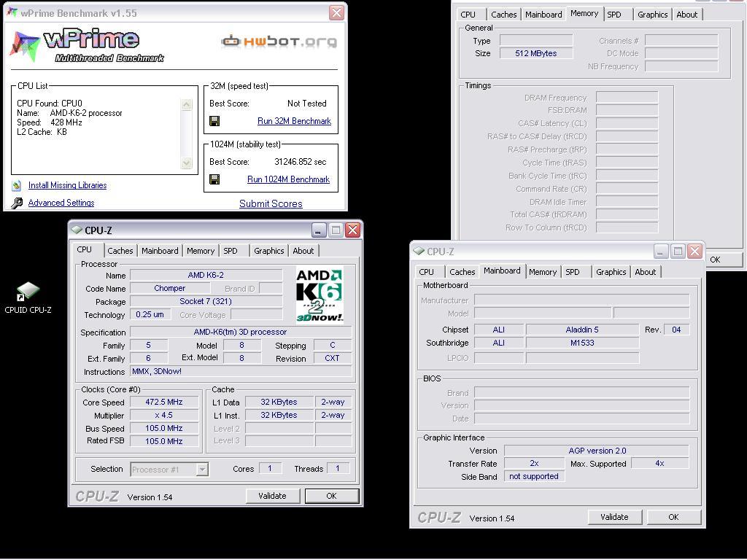This screenshot has width=747, height=560.
Task: Switch to Caches tab in CPU window
Action: click(x=120, y=251)
